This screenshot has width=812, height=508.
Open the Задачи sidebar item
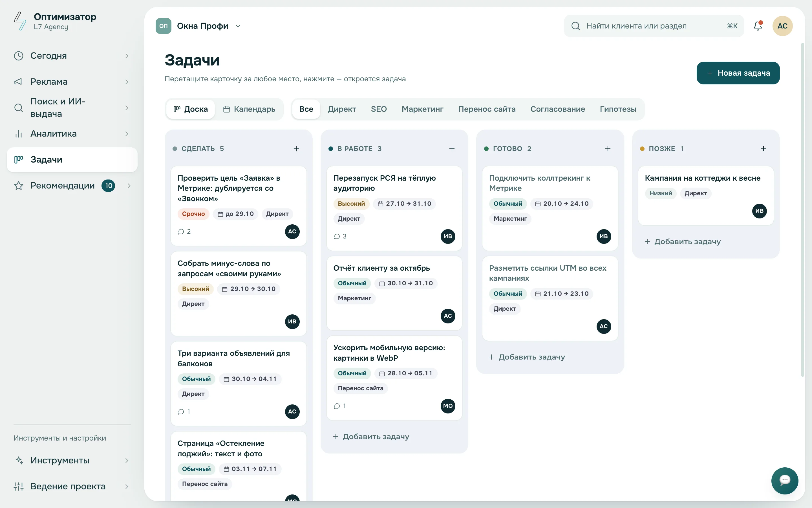tap(72, 159)
